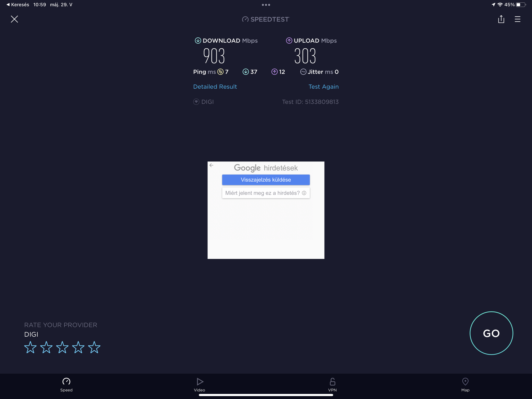Rate DIGI four stars

click(78, 347)
